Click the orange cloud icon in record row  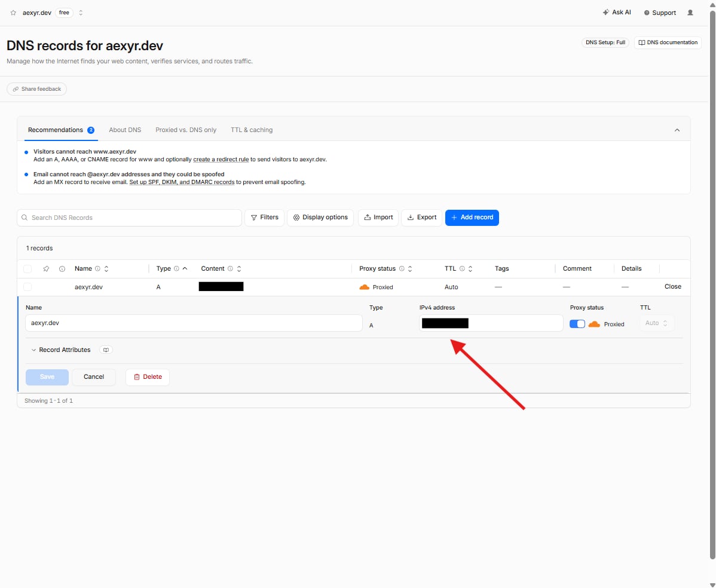pyautogui.click(x=365, y=287)
